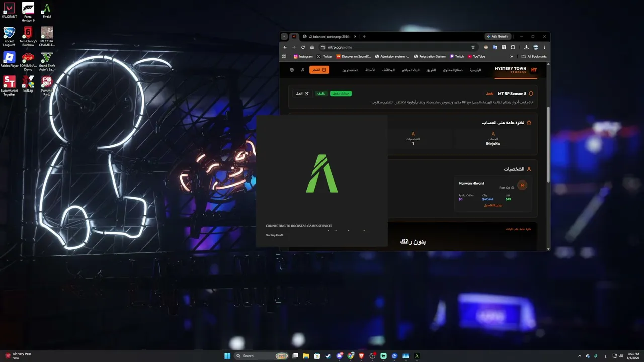Open the browser three-dot menu
644x362 pixels.
[x=544, y=47]
